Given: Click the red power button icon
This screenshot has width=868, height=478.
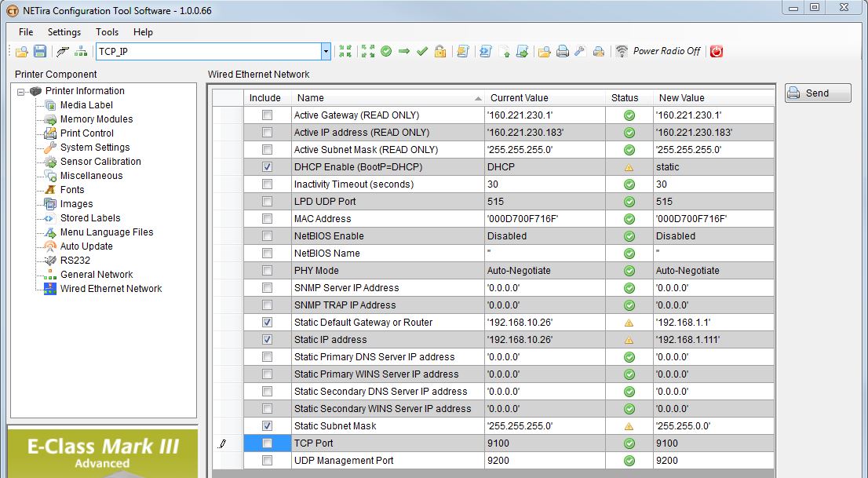Looking at the screenshot, I should point(717,52).
